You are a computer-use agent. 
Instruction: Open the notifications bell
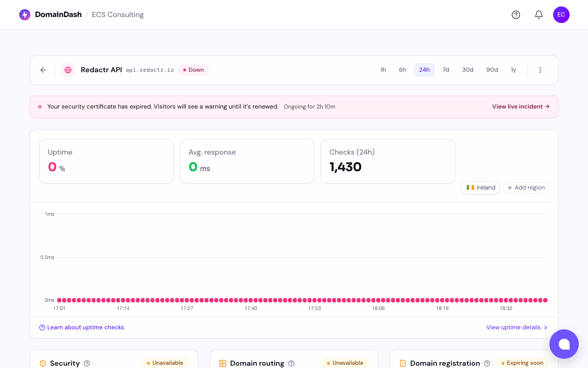(539, 15)
